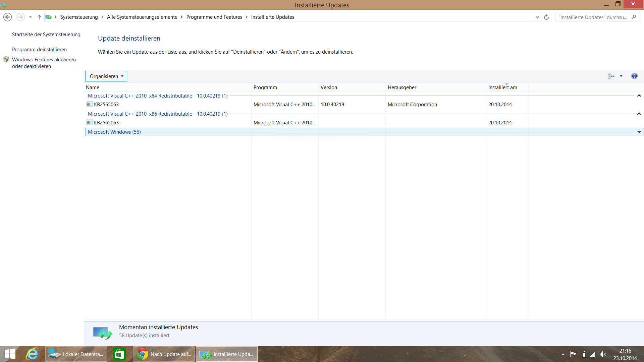The image size is (644, 362).
Task: Open the Organisieren dropdown menu
Action: tap(106, 76)
